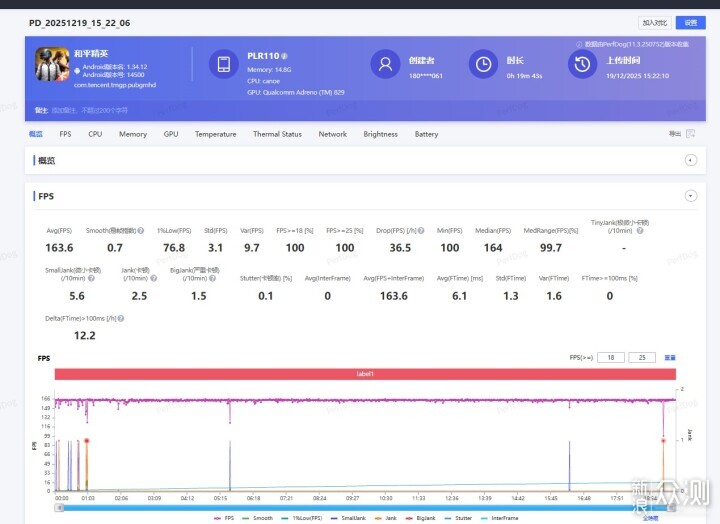
Task: Click the FPS threshold field showing 18
Action: (610, 357)
